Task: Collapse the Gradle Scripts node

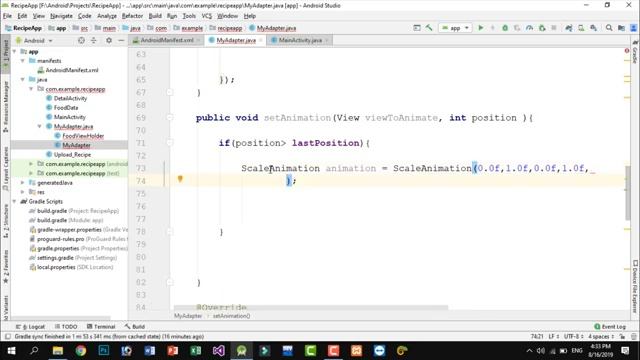Action: (15, 202)
